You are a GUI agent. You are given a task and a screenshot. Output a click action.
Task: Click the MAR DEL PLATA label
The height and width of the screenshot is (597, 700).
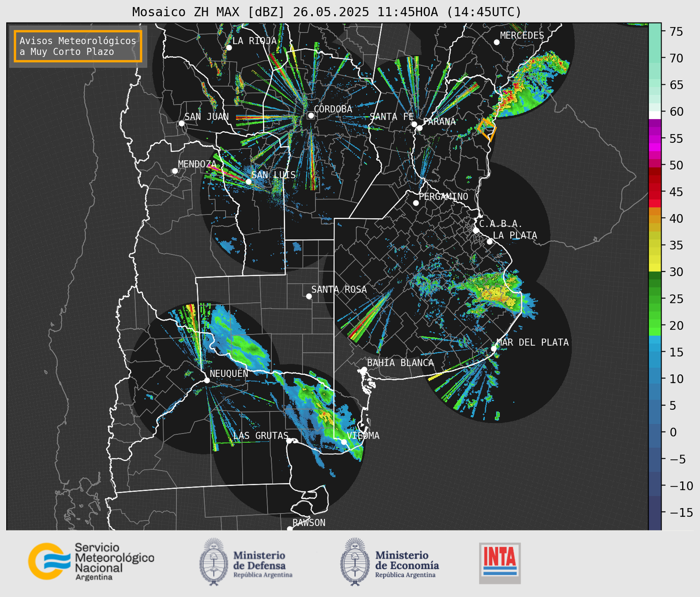coord(532,343)
